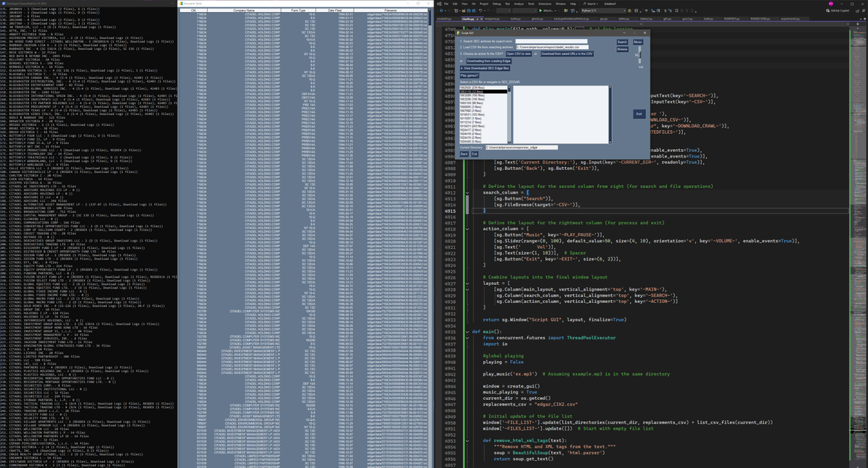
Task: Click the Back button in Script GUI
Action: (x=464, y=154)
